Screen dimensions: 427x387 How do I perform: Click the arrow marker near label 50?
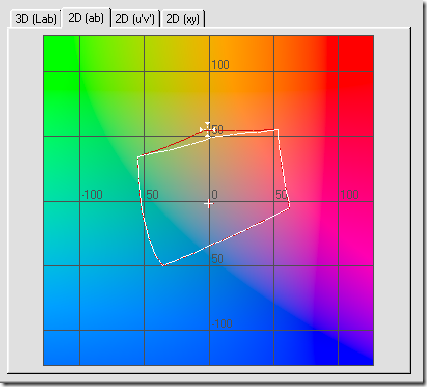click(x=207, y=129)
